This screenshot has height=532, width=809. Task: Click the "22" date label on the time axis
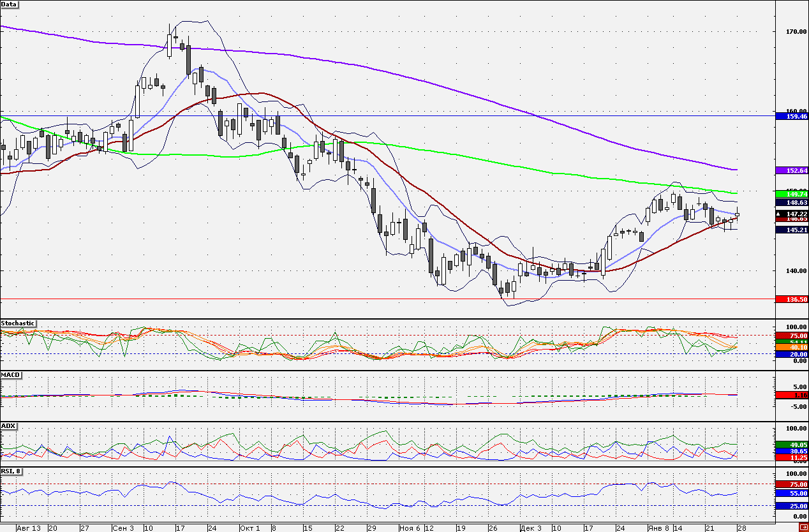click(x=340, y=528)
